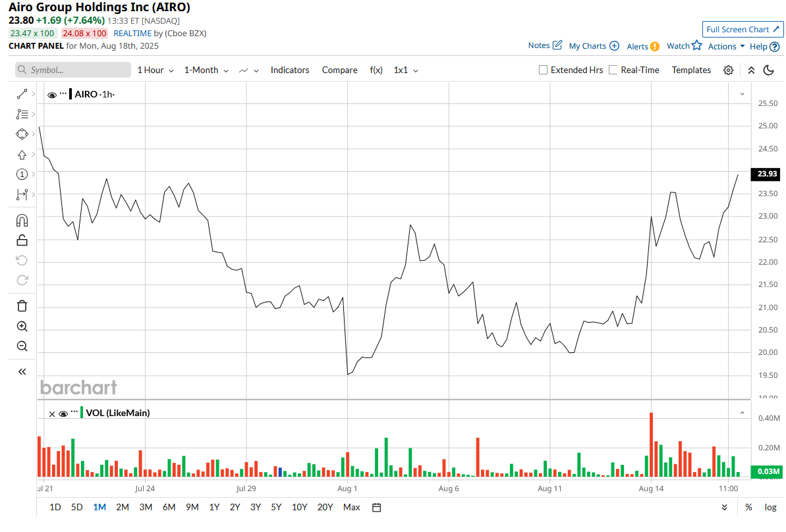Screen dimensions: 786x532
Task: Collapse the volume pane chevron
Action: 743,413
